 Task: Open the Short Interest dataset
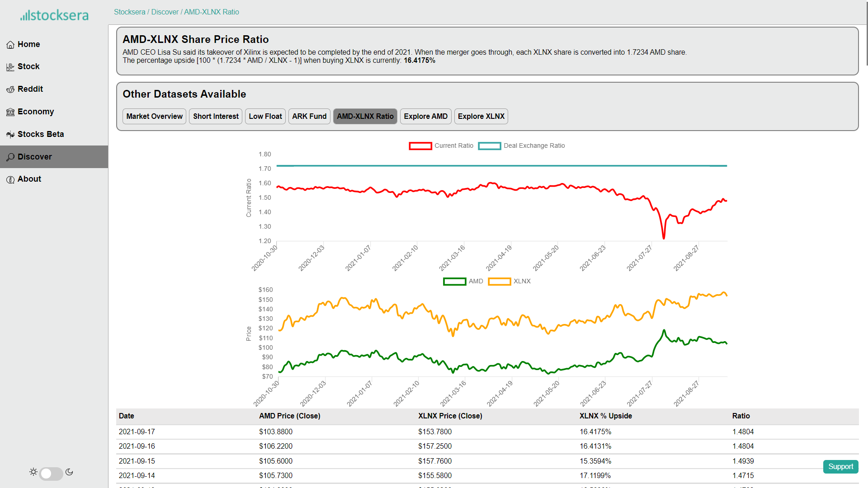pyautogui.click(x=216, y=117)
